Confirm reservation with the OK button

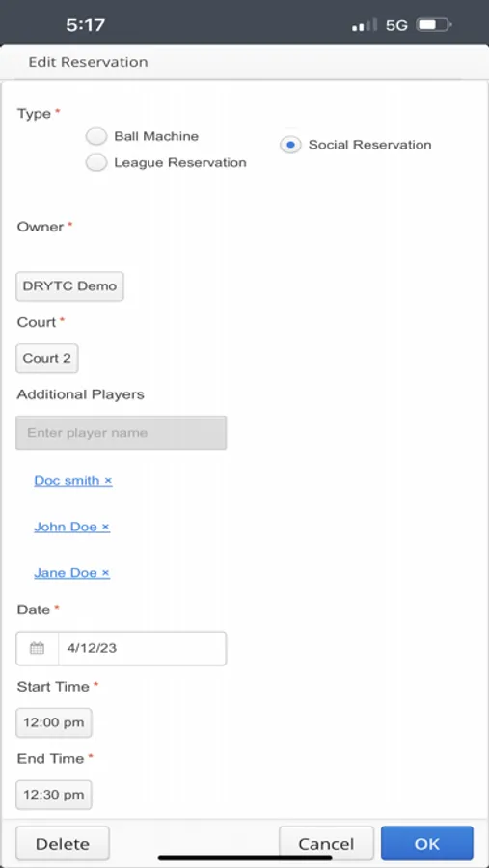point(427,843)
